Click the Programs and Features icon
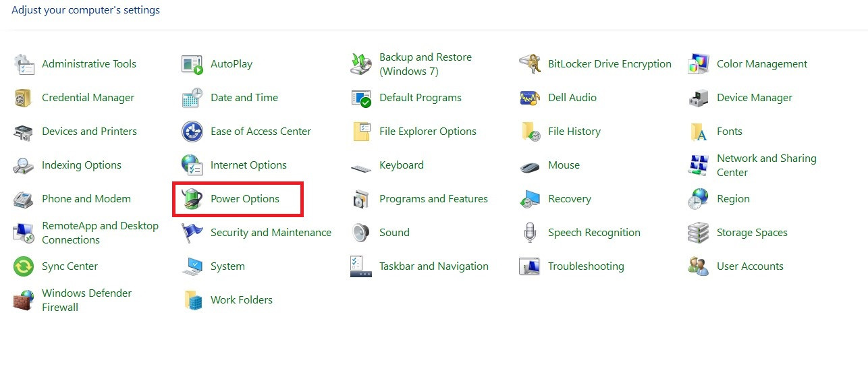This screenshot has height=375, width=868. pos(361,199)
